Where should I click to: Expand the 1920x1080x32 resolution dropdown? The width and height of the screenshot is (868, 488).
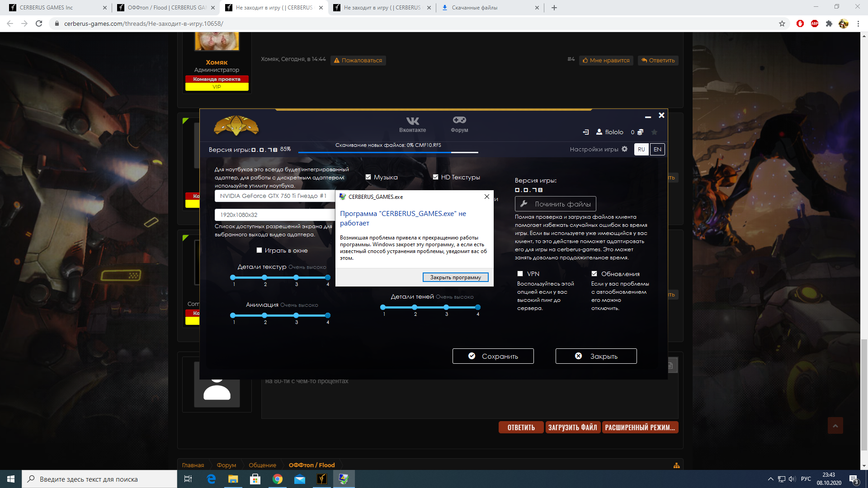pyautogui.click(x=274, y=215)
